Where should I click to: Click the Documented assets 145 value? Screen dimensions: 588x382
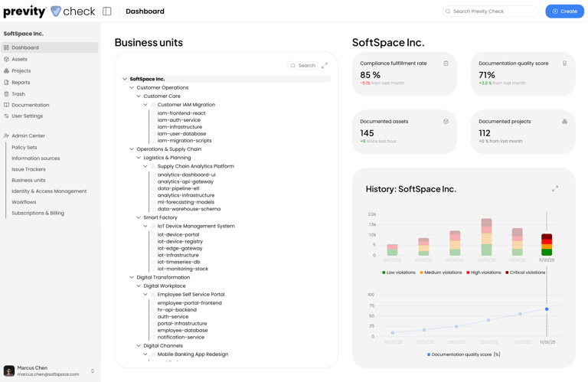[x=367, y=133]
